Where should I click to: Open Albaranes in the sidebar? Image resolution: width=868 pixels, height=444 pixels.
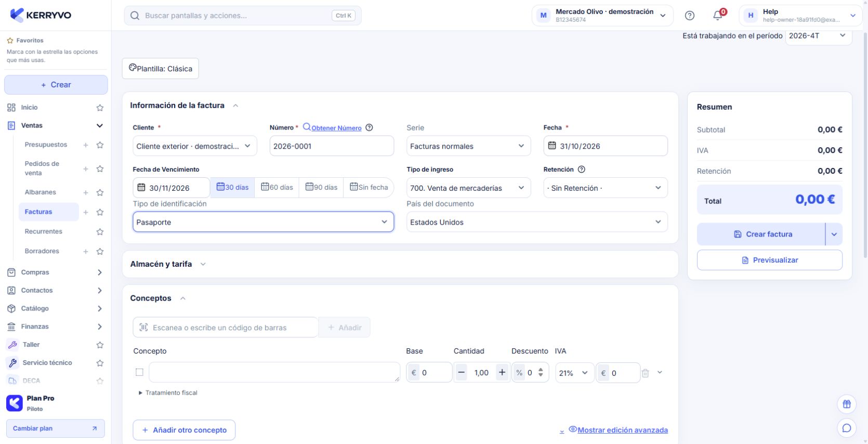pyautogui.click(x=41, y=192)
